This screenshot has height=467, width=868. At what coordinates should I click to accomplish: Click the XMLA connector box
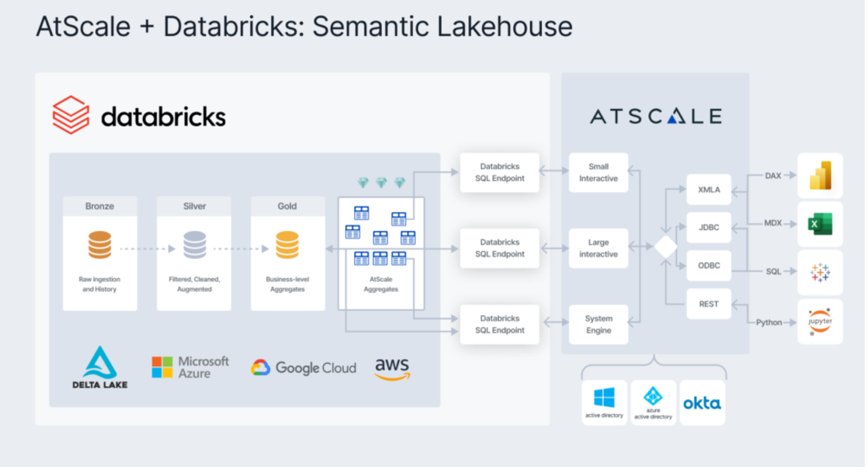(708, 190)
